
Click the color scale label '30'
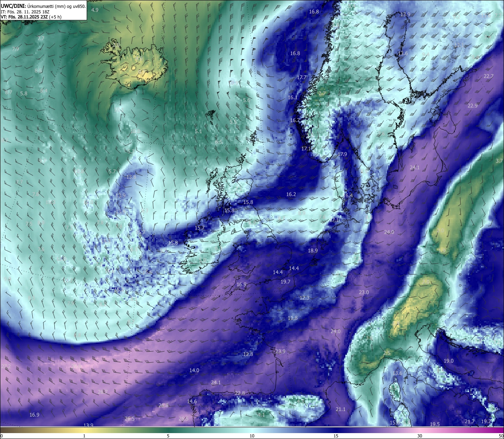point(420,436)
